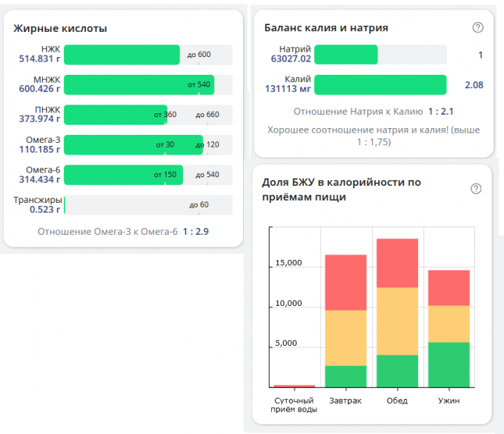504x434 pixels.
Task: Click the ПНЖК progress bar
Action: click(116, 115)
